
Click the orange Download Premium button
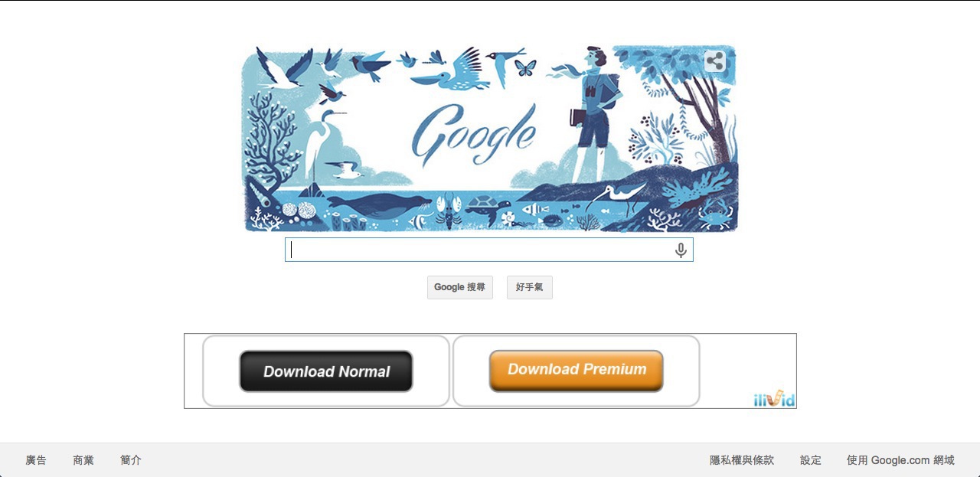pos(577,371)
